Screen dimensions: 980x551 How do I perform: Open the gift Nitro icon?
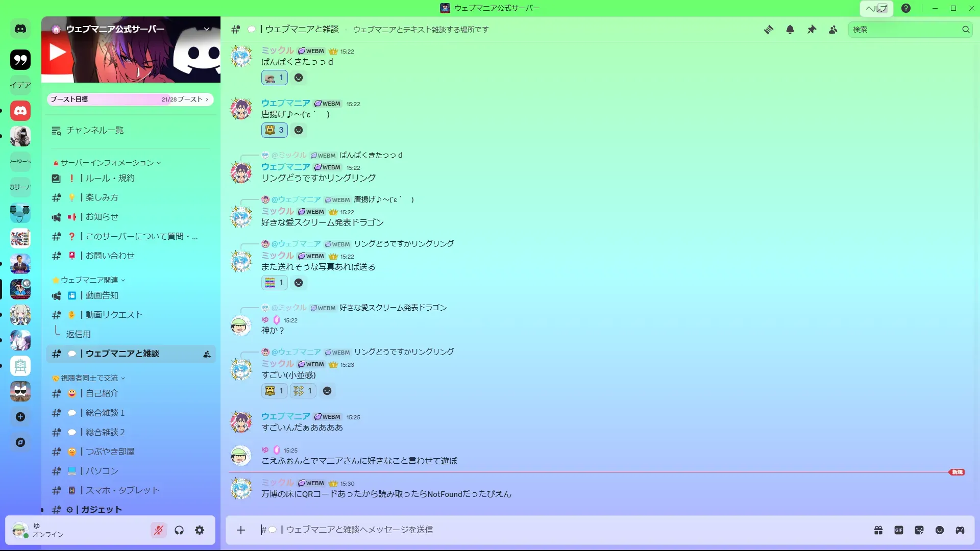pos(878,530)
